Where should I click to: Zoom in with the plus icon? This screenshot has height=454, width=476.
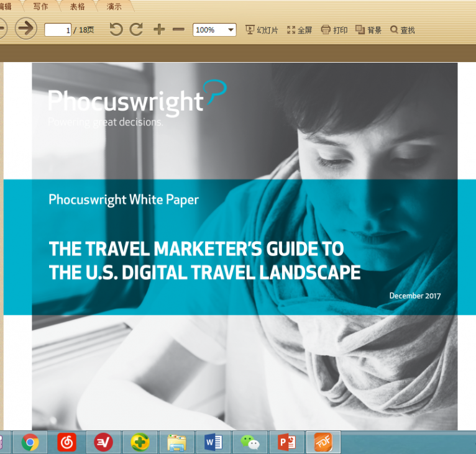(x=159, y=29)
